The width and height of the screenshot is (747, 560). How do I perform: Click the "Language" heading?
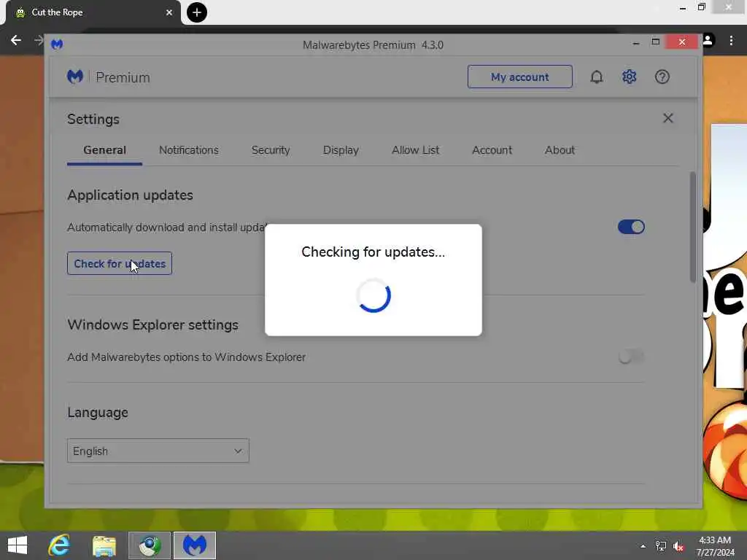[98, 413]
